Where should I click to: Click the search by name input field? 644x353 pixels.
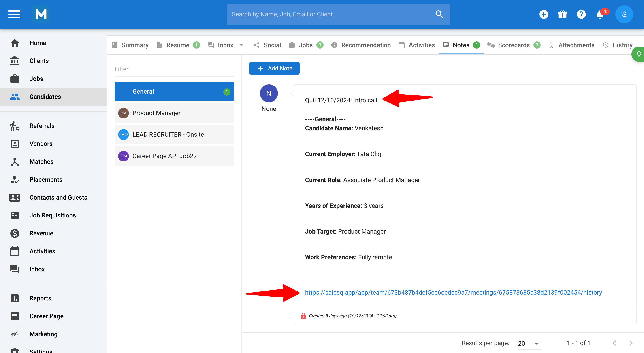pyautogui.click(x=338, y=14)
